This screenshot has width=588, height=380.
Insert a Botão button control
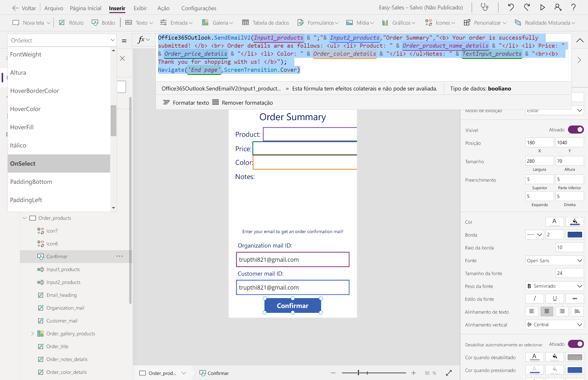(x=103, y=23)
